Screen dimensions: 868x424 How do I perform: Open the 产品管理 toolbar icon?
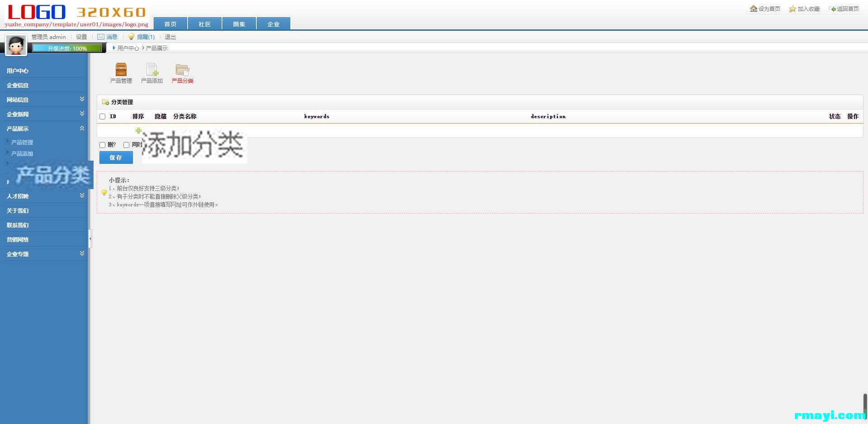click(x=121, y=69)
